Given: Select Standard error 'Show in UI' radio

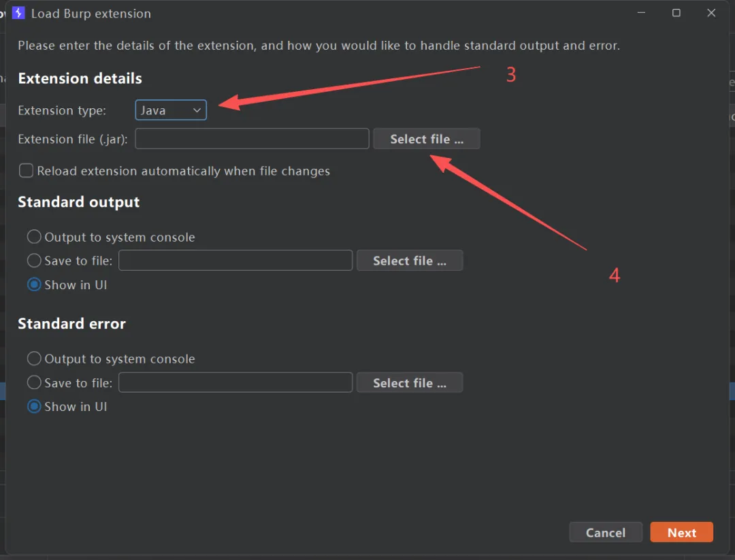Looking at the screenshot, I should pyautogui.click(x=34, y=407).
